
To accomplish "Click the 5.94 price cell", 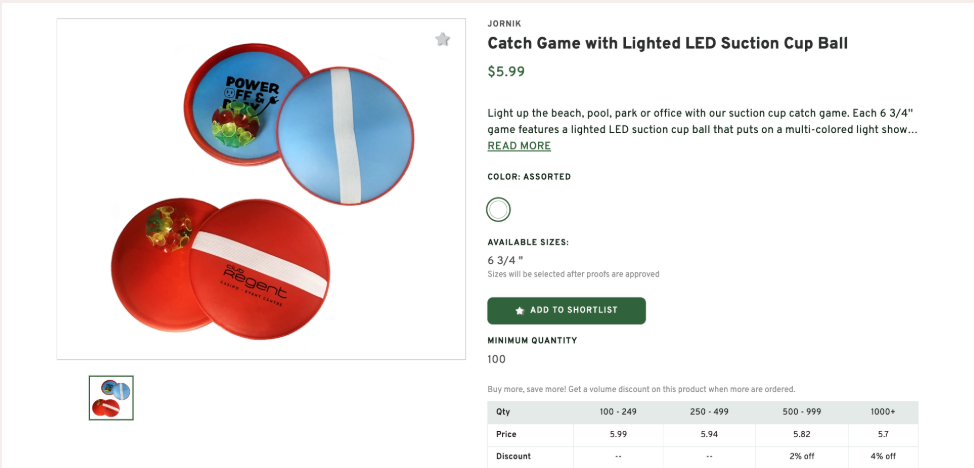I will pos(709,435).
